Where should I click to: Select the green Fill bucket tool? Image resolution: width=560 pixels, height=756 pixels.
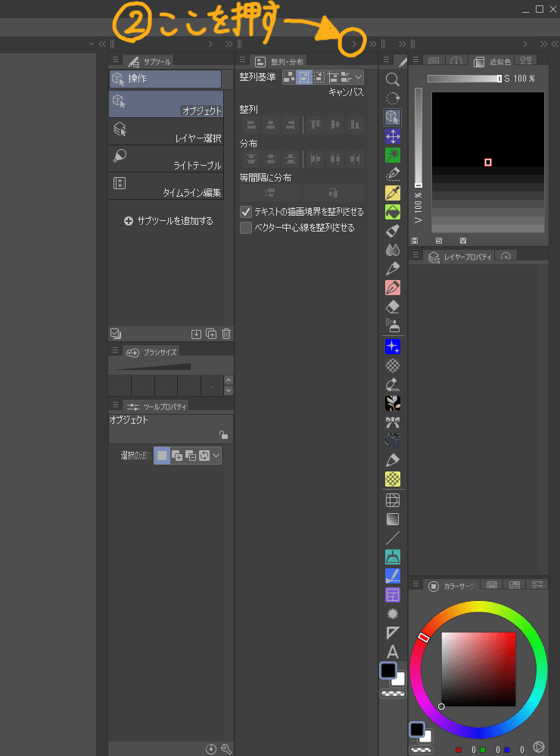393,212
